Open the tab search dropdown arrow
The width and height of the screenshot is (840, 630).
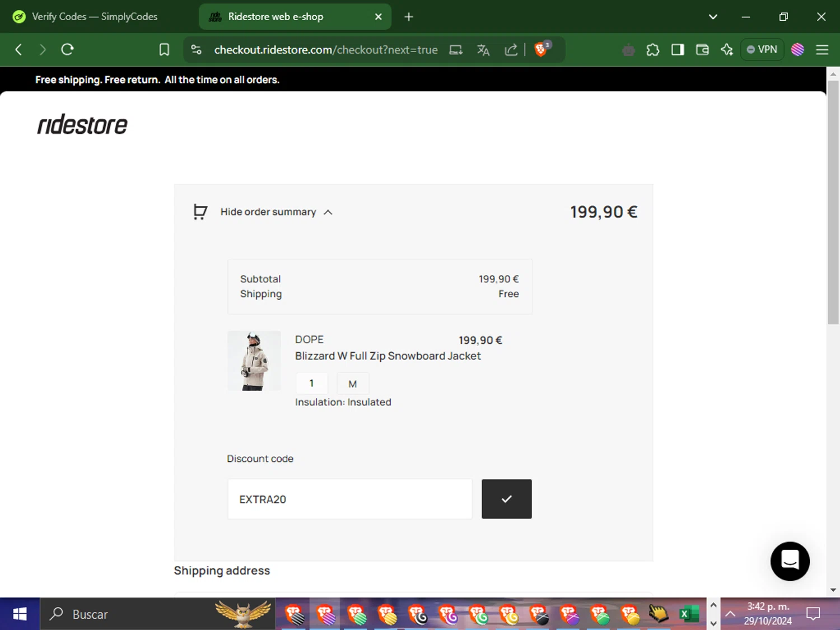point(713,17)
